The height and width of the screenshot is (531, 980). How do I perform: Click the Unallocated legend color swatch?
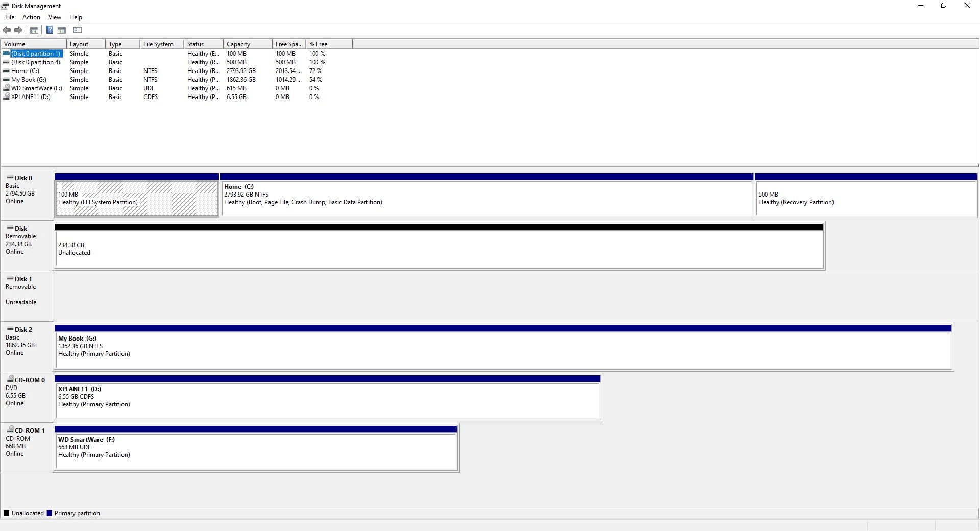point(6,513)
